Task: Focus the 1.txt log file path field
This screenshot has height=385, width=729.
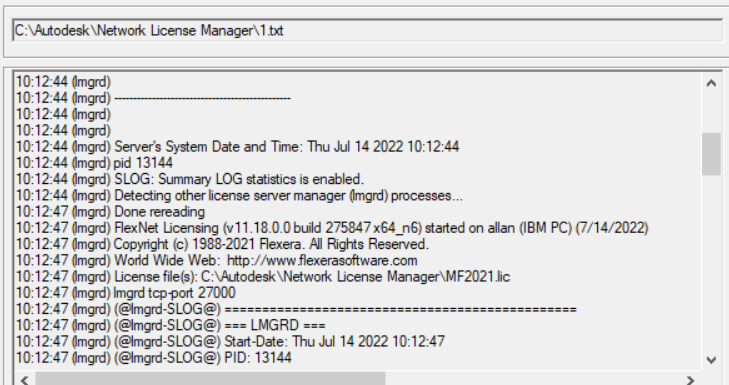Action: point(367,31)
